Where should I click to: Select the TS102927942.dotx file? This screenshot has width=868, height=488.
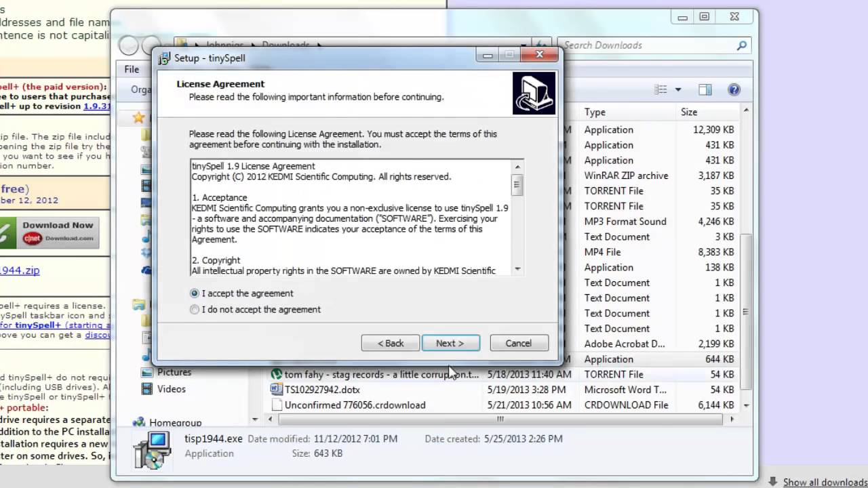point(322,390)
